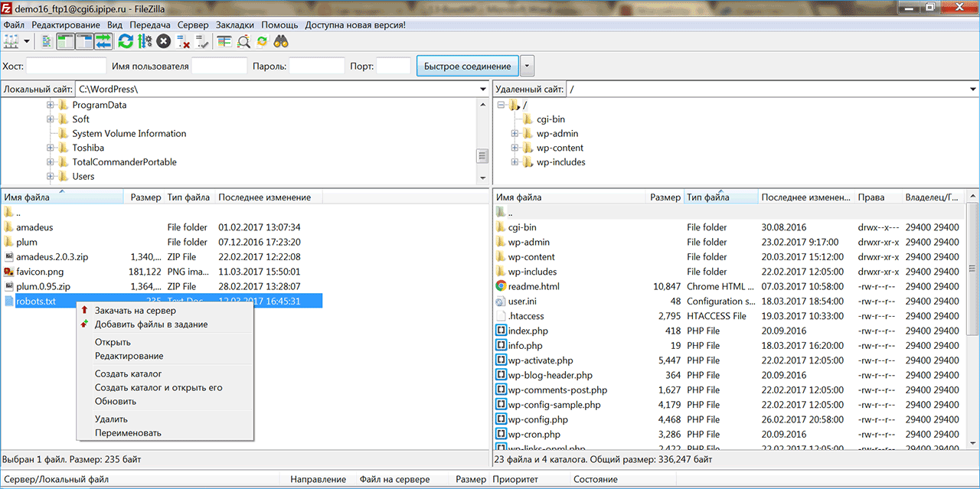Toggle the message log display
Viewport: 980px width, 489px height.
click(x=47, y=41)
